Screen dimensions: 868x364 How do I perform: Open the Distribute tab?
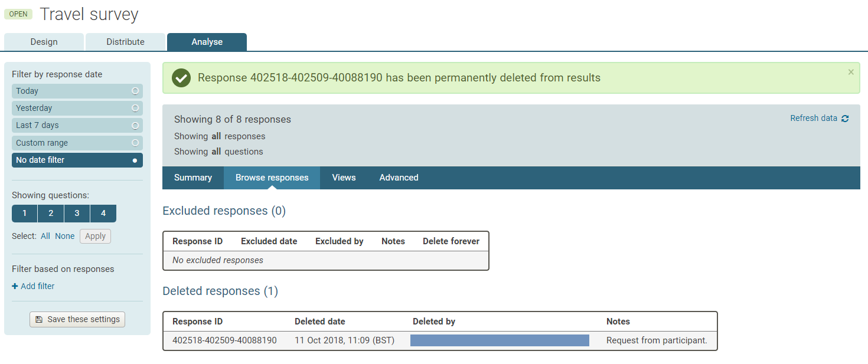pos(125,42)
